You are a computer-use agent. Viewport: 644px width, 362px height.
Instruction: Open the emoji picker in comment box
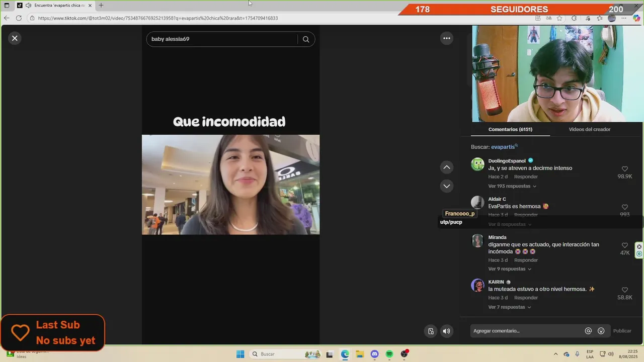pos(601,331)
